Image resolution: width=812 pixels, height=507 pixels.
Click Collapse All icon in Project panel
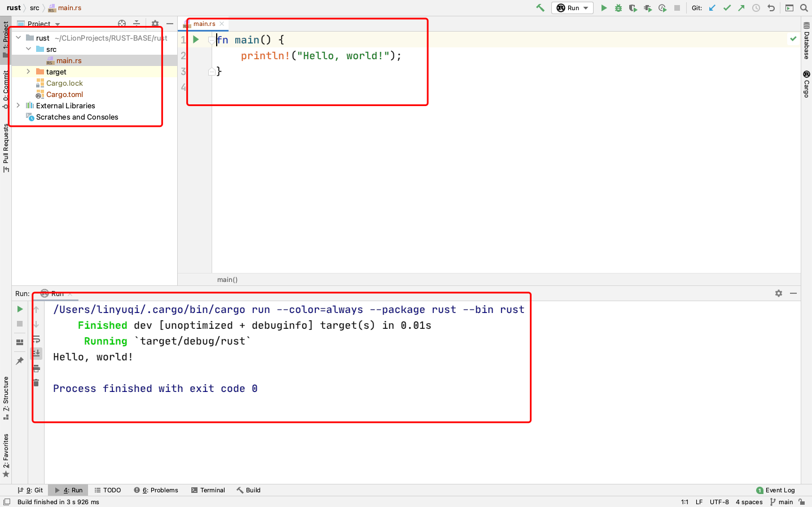137,24
